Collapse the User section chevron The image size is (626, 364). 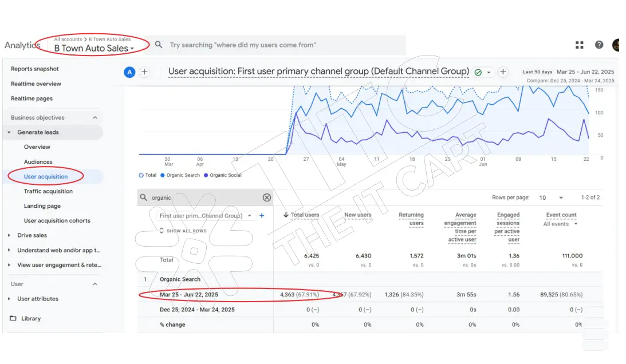point(95,284)
